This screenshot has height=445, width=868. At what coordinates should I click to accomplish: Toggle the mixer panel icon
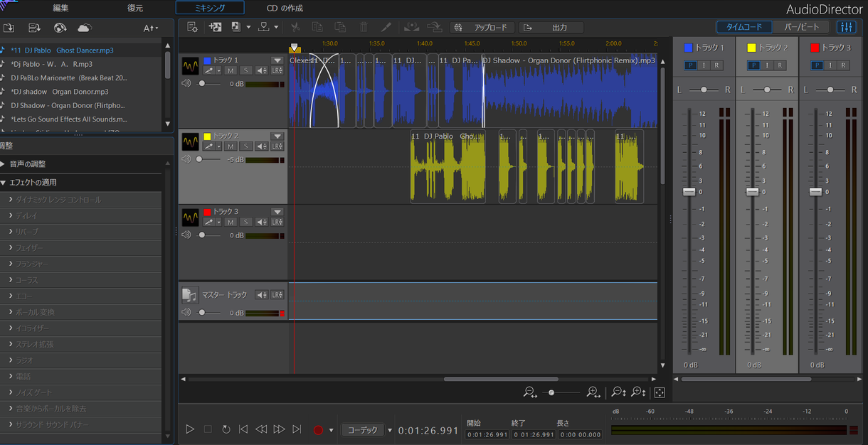[x=846, y=27]
